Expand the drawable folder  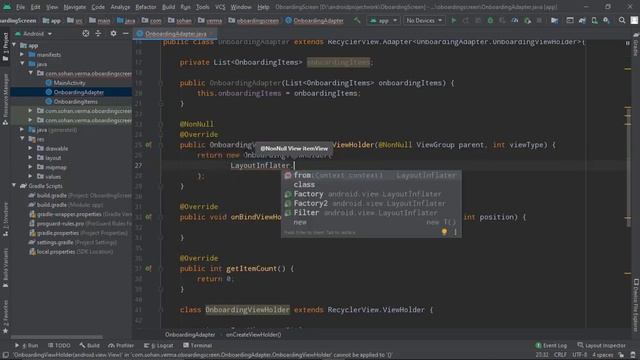(x=31, y=148)
